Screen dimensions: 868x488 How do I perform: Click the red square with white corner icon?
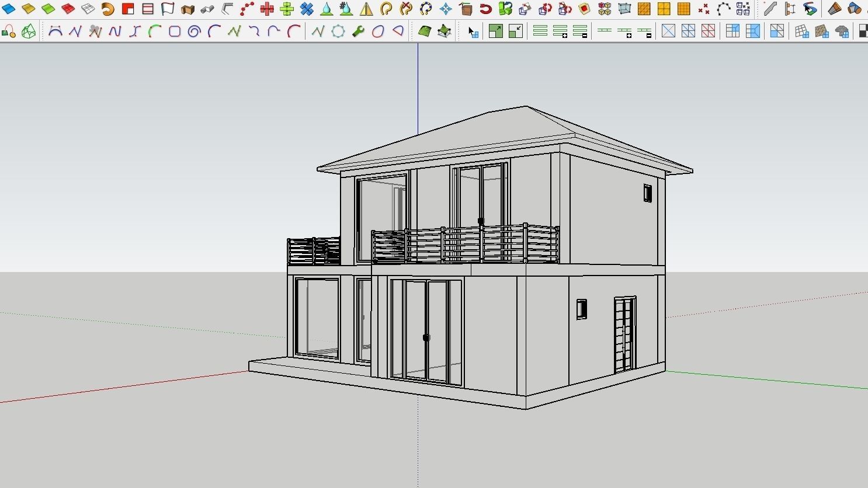pyautogui.click(x=128, y=9)
